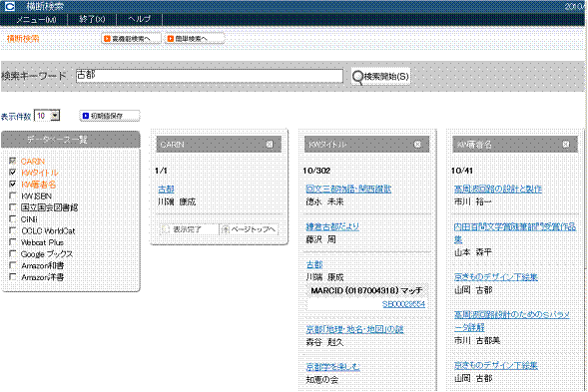Open the 古都 link in CARIN panel
The height and width of the screenshot is (392, 588).
[166, 190]
